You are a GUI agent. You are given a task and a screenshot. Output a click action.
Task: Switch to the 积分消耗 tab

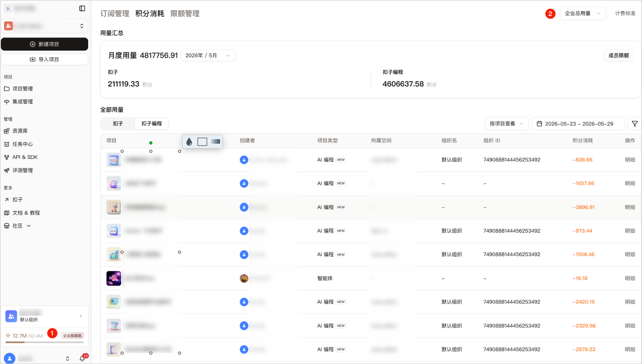[150, 14]
